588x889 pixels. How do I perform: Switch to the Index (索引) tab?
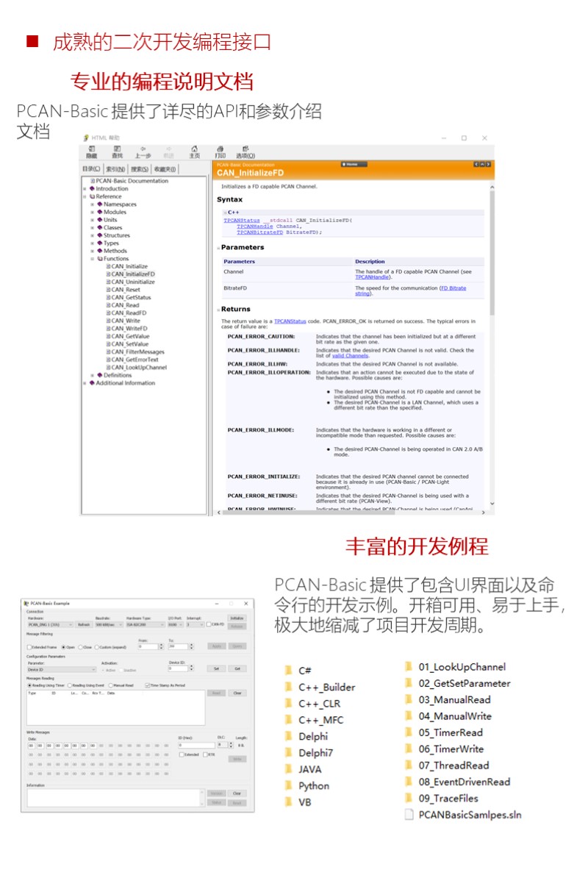point(116,169)
